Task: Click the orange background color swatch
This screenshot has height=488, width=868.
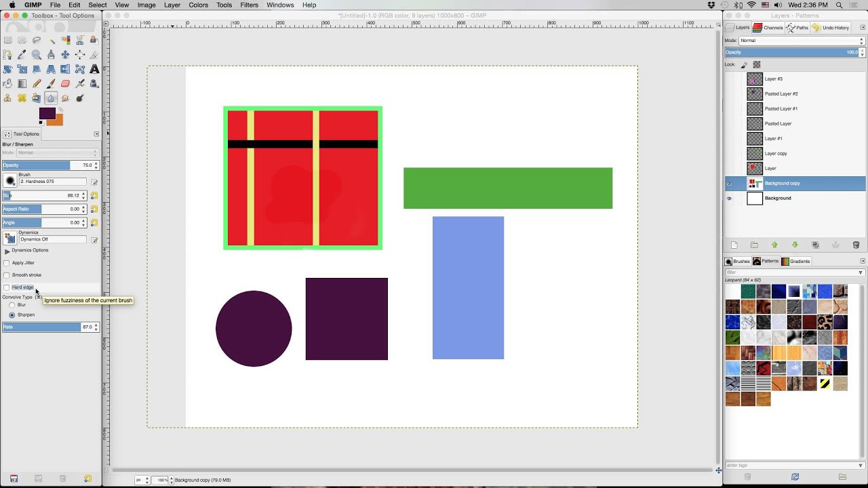Action: click(58, 121)
